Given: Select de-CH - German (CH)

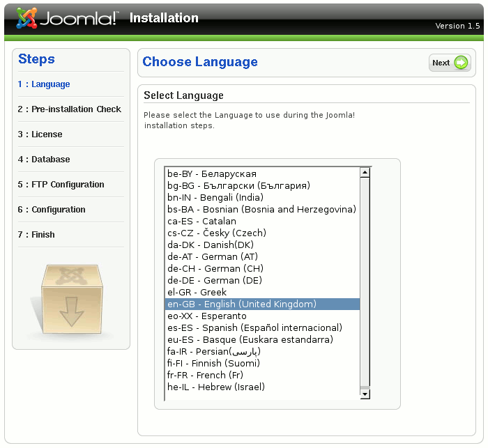Looking at the screenshot, I should pyautogui.click(x=262, y=268).
